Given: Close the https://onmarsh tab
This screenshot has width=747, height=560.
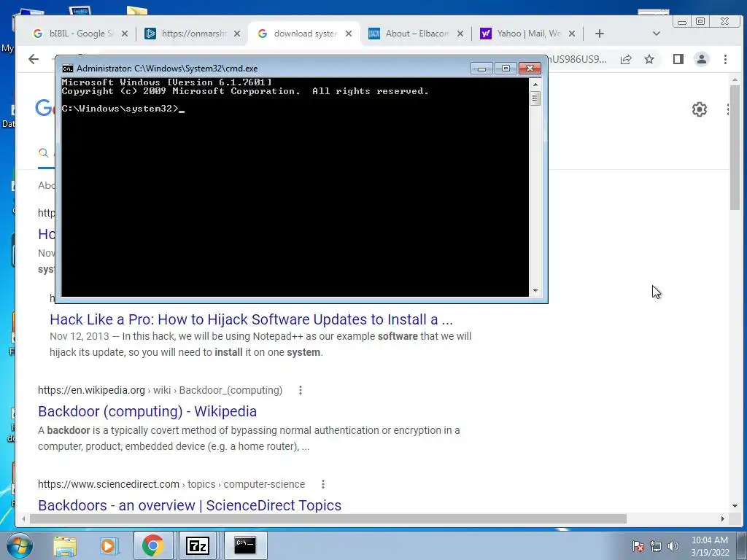Looking at the screenshot, I should pos(237,34).
